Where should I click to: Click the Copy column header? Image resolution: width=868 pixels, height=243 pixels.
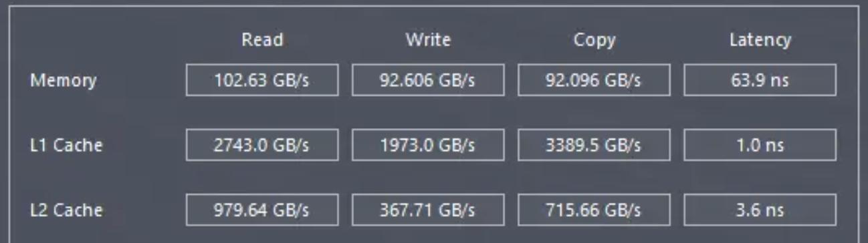(x=594, y=40)
